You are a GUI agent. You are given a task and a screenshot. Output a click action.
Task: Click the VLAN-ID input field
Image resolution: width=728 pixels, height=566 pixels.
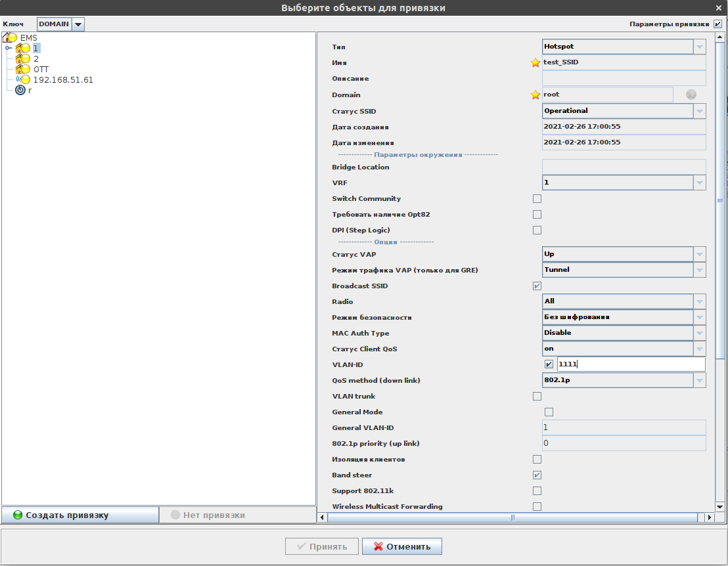(631, 364)
